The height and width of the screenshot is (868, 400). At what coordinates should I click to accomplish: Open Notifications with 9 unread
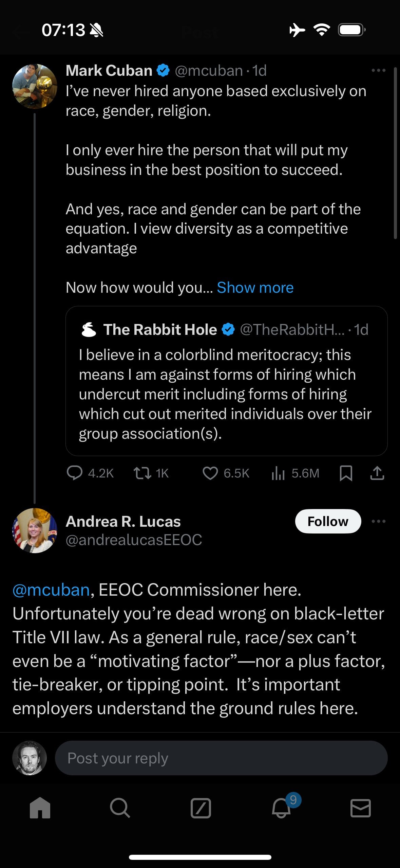point(282,808)
